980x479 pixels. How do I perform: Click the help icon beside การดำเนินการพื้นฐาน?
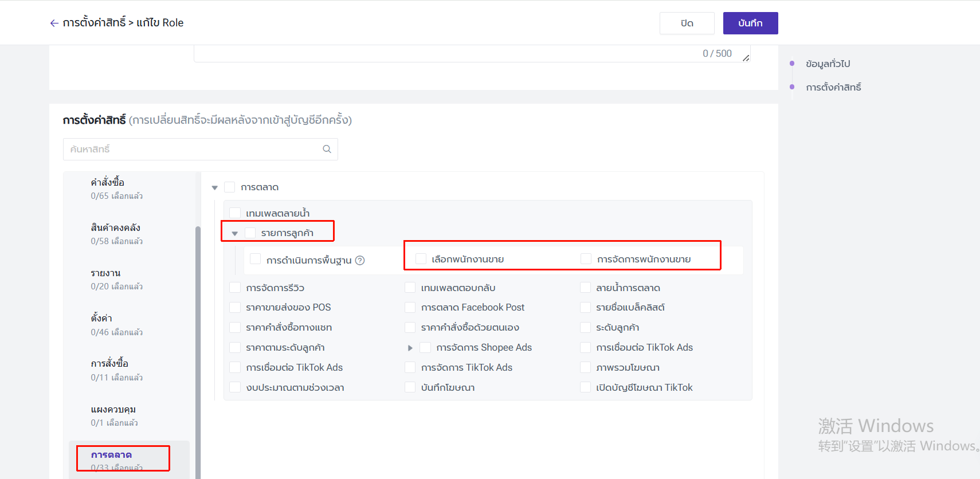click(x=360, y=260)
